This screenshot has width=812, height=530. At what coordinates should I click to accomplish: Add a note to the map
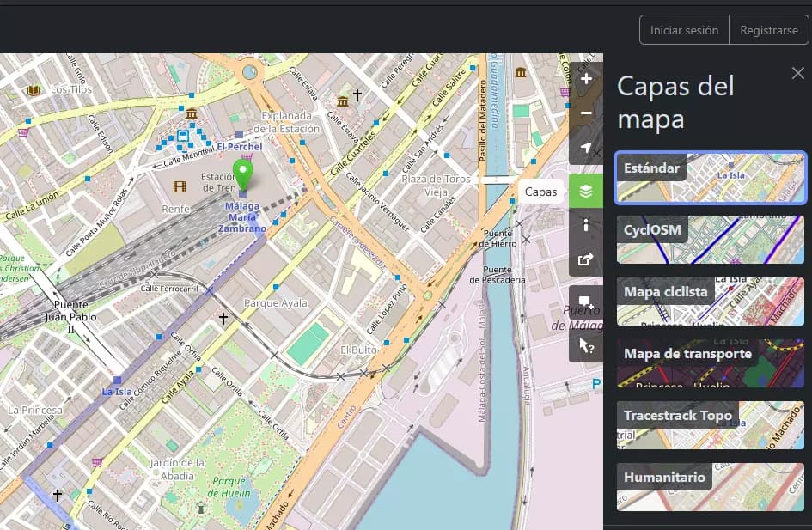pos(586,302)
